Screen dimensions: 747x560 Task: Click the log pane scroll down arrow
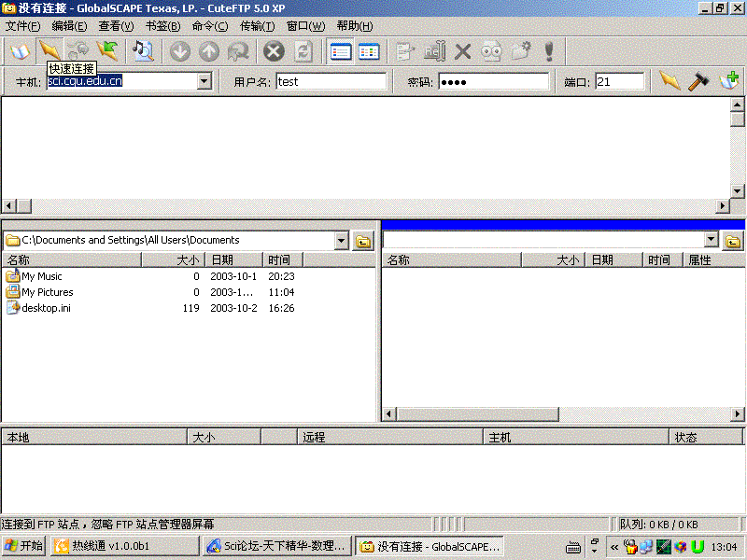[737, 191]
